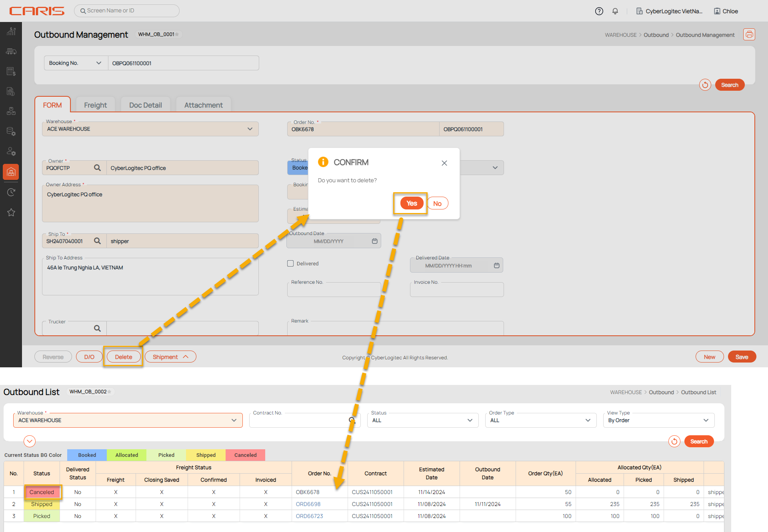Image resolution: width=768 pixels, height=532 pixels.
Task: Click the Allocated green color legend
Action: [126, 455]
